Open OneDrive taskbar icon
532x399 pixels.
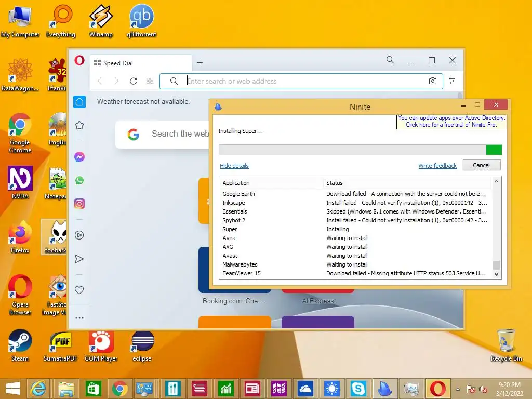pos(305,389)
